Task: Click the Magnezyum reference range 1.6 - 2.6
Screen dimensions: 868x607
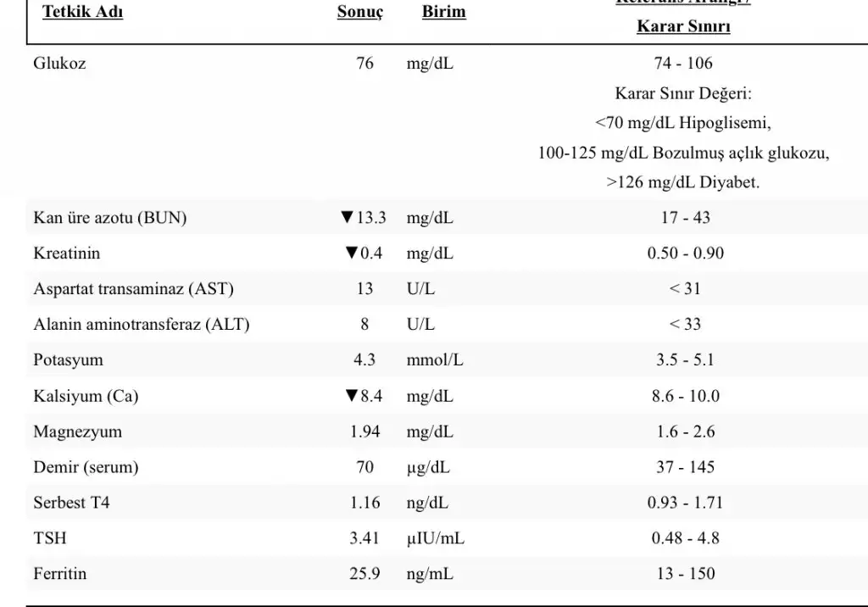Action: click(685, 432)
